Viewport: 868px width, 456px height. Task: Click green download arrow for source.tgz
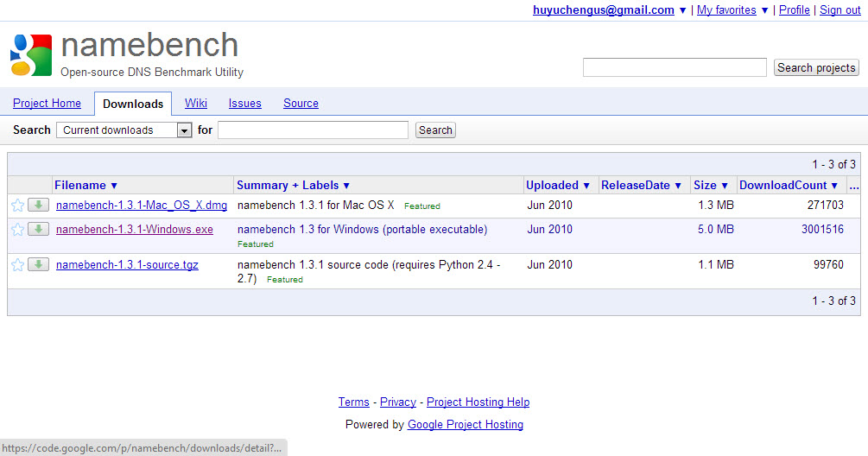38,264
